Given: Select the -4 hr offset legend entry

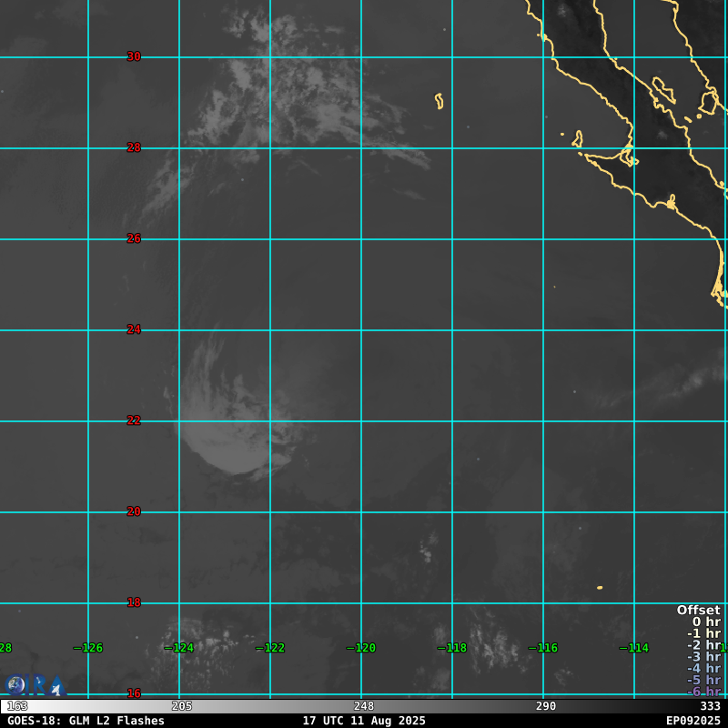Looking at the screenshot, I should coord(703,669).
